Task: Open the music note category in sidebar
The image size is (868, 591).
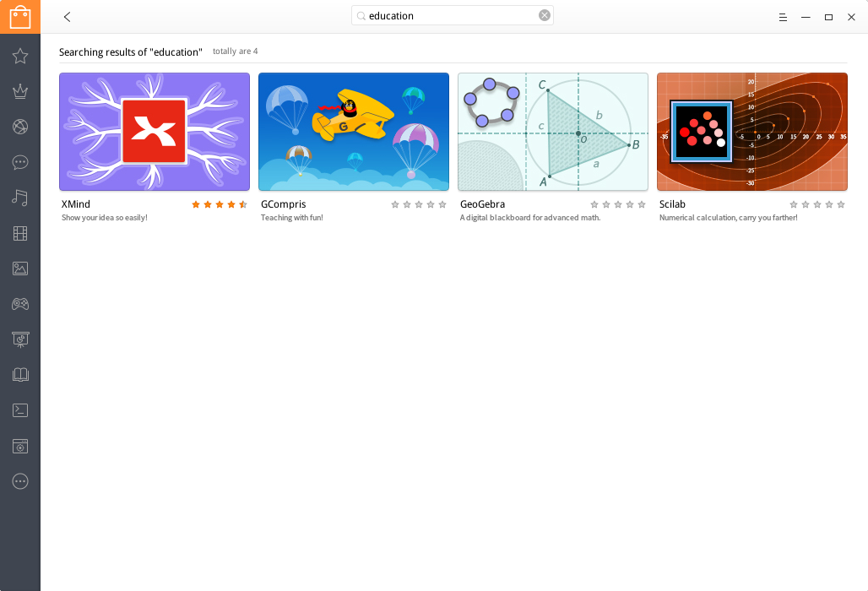Action: coord(20,198)
